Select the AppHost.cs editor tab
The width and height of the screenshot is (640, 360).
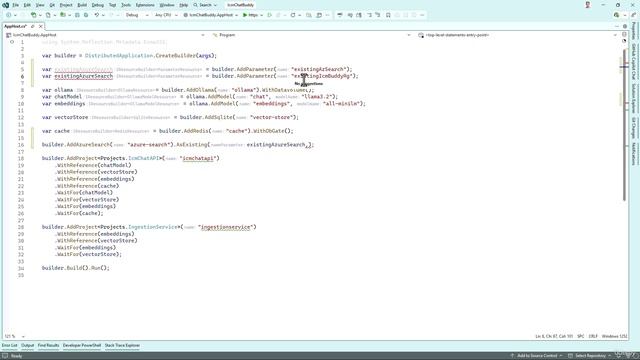[x=16, y=26]
